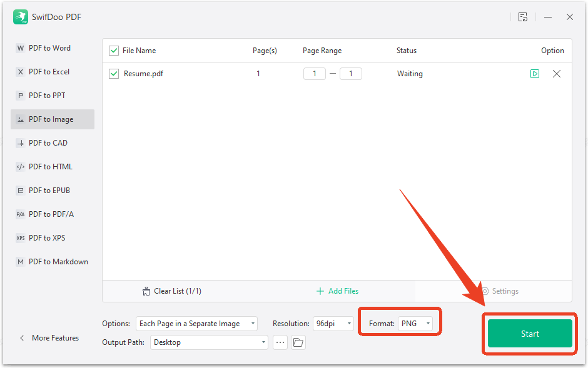Open the Format PNG dropdown
The height and width of the screenshot is (368, 588).
click(x=415, y=324)
